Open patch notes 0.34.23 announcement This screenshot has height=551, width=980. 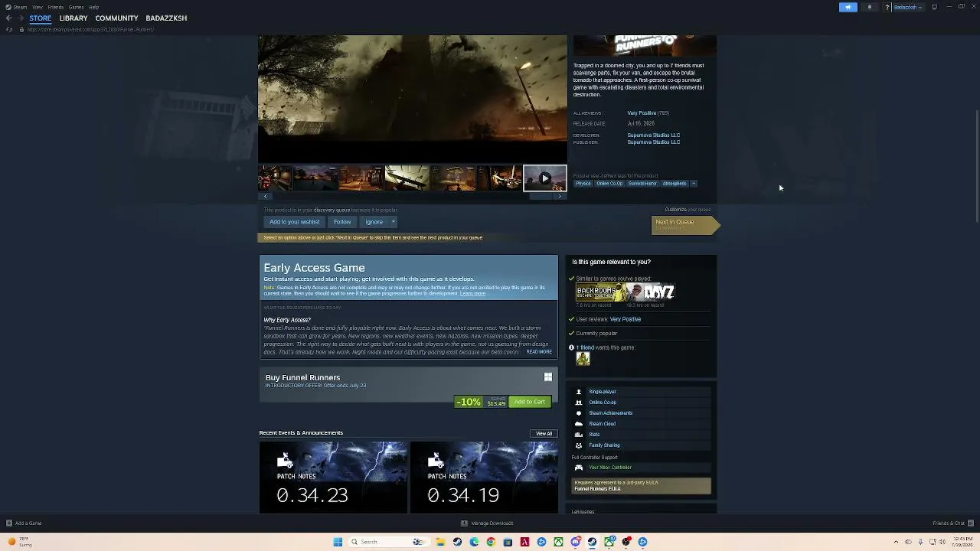tap(333, 478)
